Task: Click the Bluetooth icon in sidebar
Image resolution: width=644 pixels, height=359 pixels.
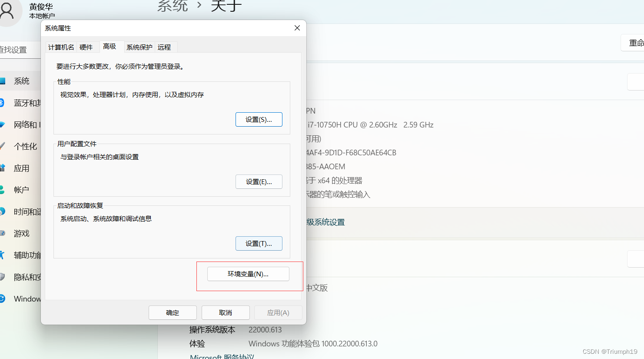Action: 2,103
